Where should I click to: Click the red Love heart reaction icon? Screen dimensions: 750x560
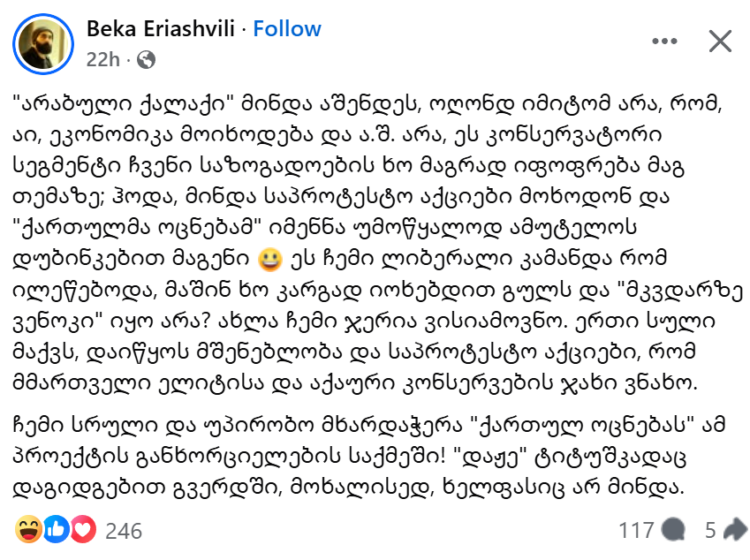pos(82,530)
